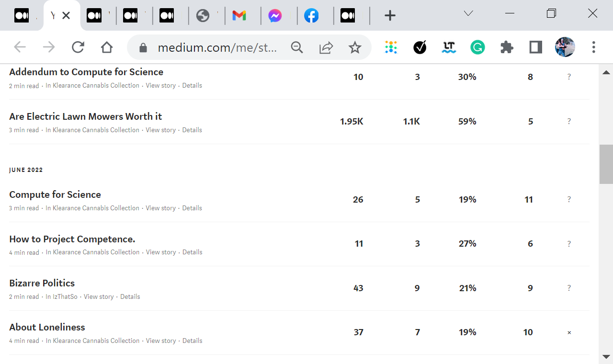The width and height of the screenshot is (613, 364).
Task: Switch to the Gmail tab
Action: click(239, 15)
